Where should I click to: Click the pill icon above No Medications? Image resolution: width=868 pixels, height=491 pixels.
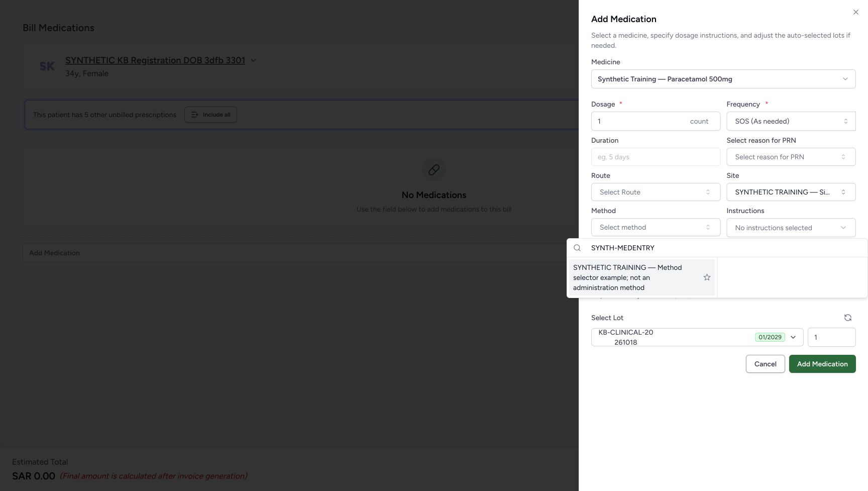point(434,170)
